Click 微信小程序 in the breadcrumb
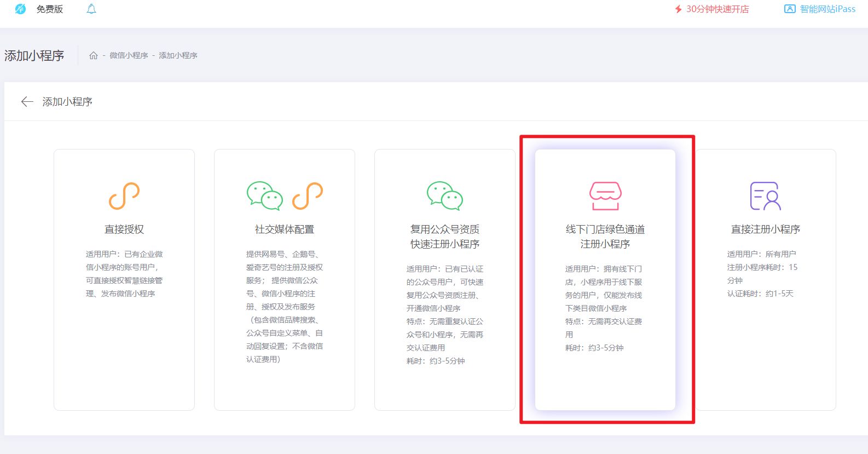The image size is (868, 454). click(129, 55)
